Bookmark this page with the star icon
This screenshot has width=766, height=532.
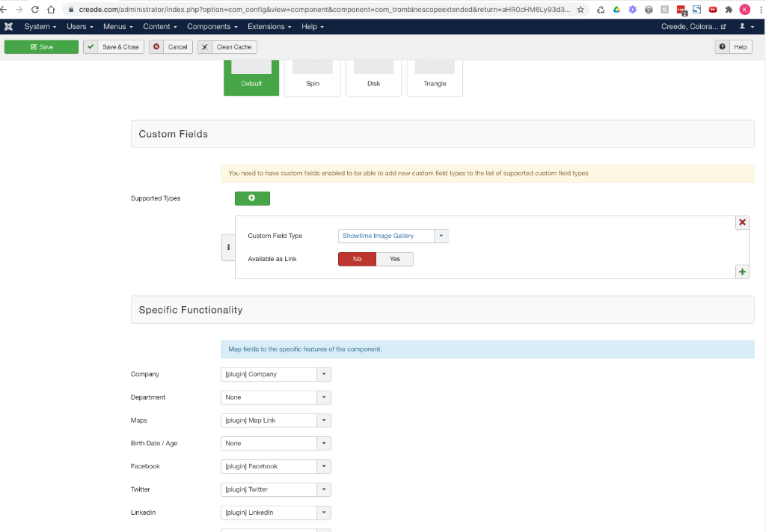580,10
